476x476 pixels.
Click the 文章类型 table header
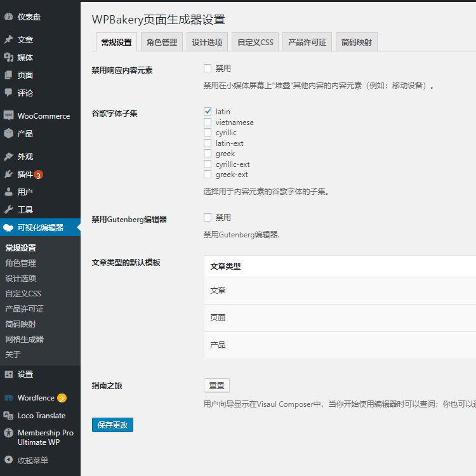point(340,266)
